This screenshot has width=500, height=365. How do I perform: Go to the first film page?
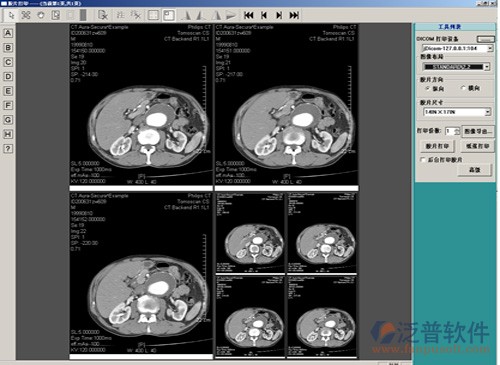coord(249,15)
